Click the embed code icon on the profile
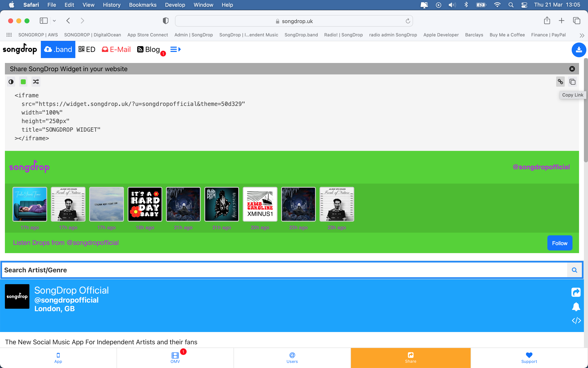This screenshot has height=368, width=588. coord(576,321)
